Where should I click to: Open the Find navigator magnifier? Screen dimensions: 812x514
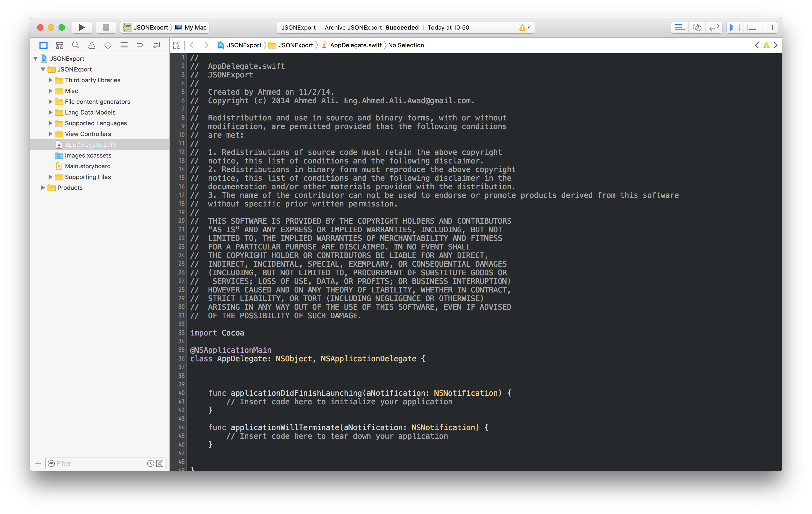click(x=75, y=45)
